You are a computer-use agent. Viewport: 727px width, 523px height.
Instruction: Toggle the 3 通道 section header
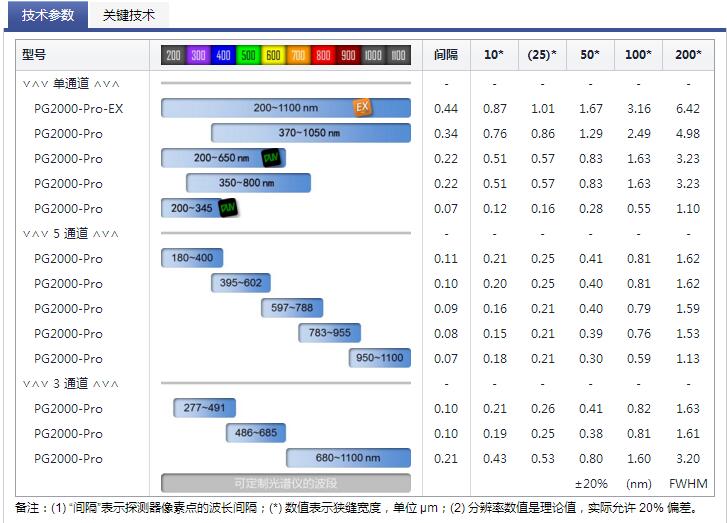coord(70,383)
